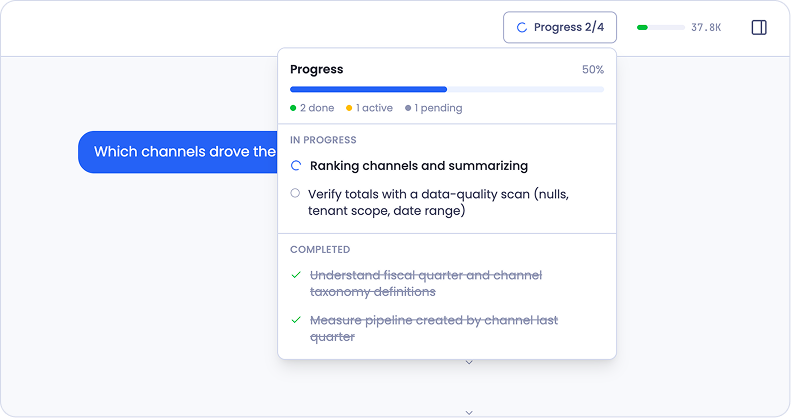Click the Progress popup title
The width and height of the screenshot is (791, 418).
(316, 70)
